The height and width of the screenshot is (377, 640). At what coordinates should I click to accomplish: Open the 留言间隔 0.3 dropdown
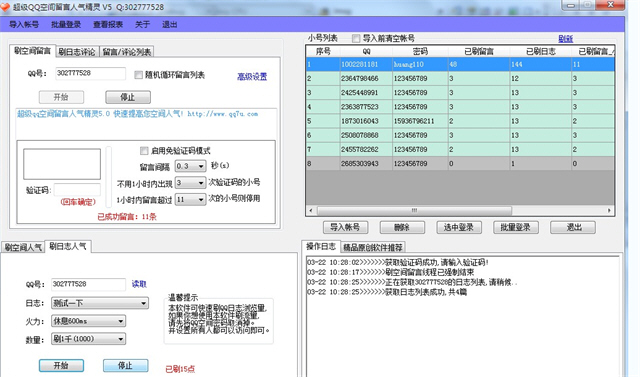click(x=190, y=166)
